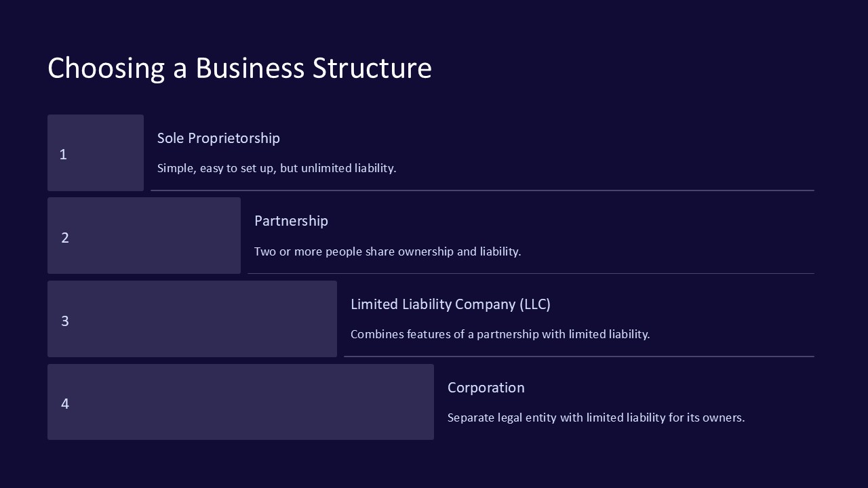
Task: Click the divider line under LLC description
Action: tap(578, 357)
